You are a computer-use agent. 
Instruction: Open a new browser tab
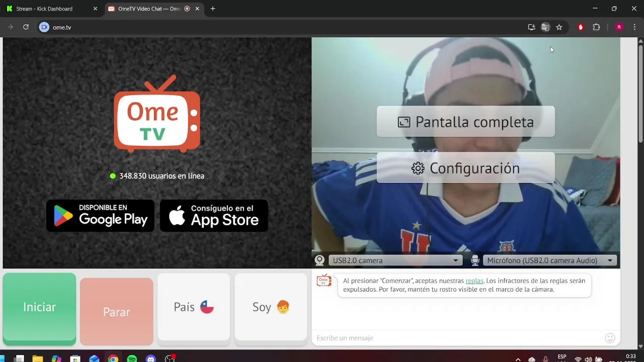(213, 9)
